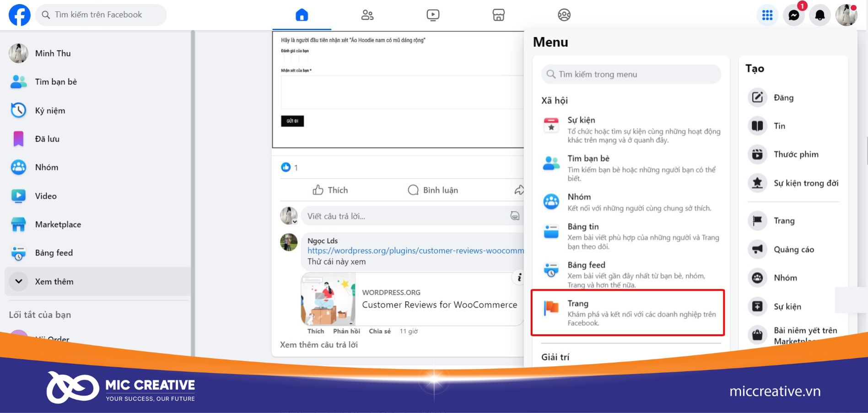Image resolution: width=868 pixels, height=413 pixels.
Task: Click the "Tìm kiếm trong menu" search field
Action: point(631,74)
